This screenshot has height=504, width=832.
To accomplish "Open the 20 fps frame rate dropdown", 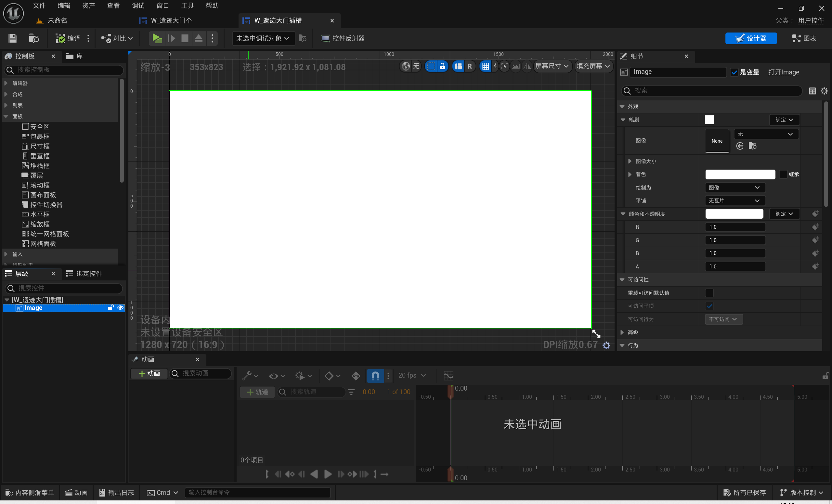I will pyautogui.click(x=412, y=375).
